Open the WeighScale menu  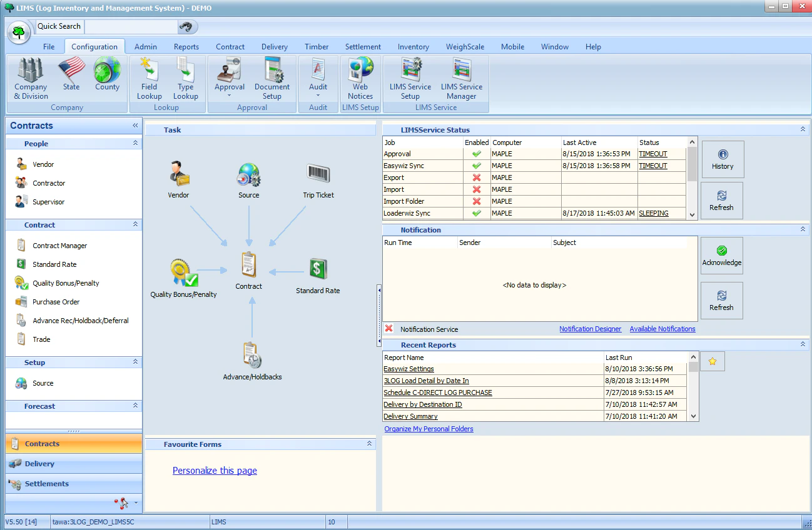pos(465,46)
